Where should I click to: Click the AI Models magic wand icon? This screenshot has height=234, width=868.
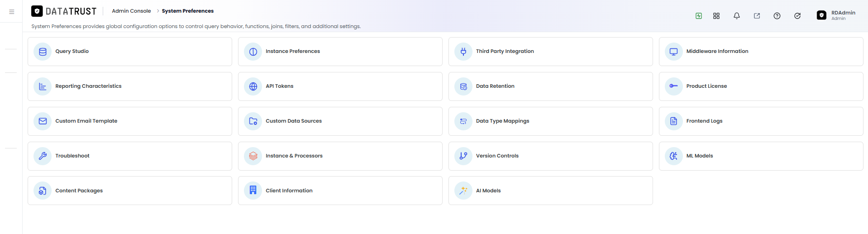pyautogui.click(x=463, y=191)
